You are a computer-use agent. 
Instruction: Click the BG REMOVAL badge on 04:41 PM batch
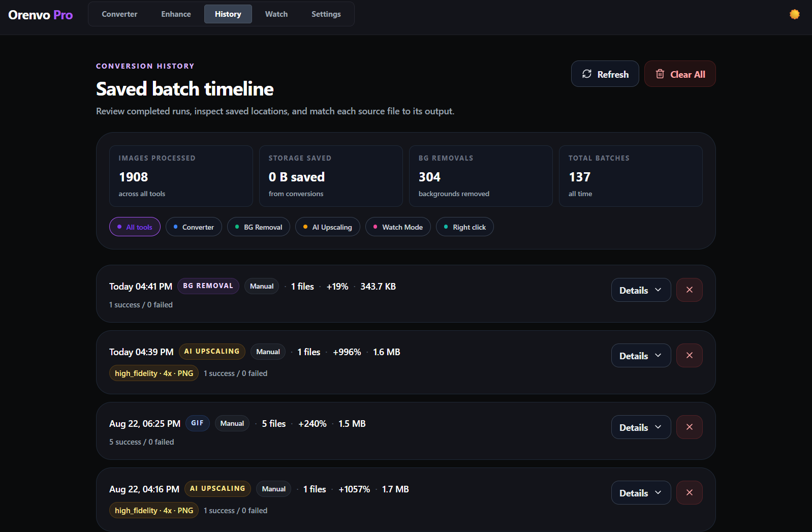point(208,286)
